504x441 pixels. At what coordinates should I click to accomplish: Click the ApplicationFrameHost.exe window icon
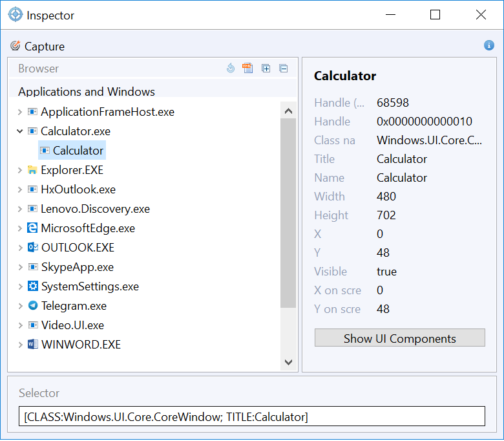32,112
